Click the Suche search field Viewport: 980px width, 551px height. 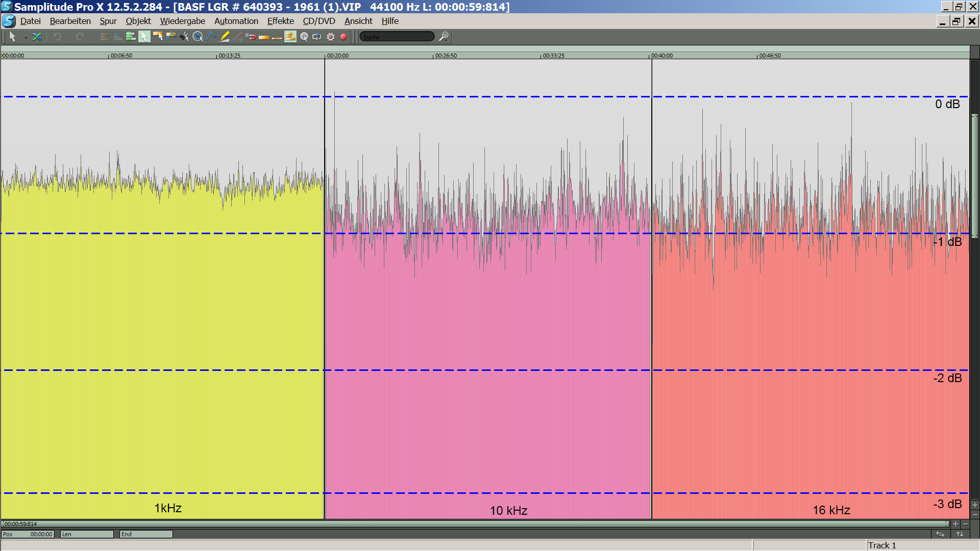pos(397,37)
